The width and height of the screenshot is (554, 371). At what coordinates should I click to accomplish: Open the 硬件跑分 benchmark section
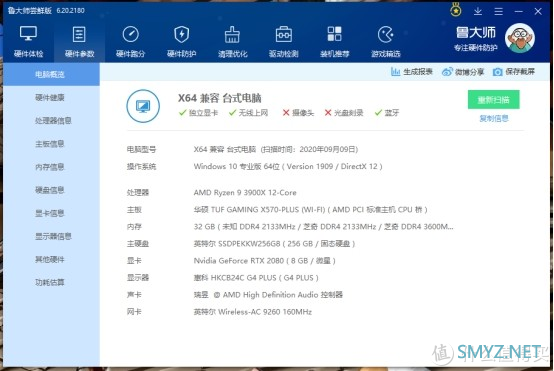point(130,42)
